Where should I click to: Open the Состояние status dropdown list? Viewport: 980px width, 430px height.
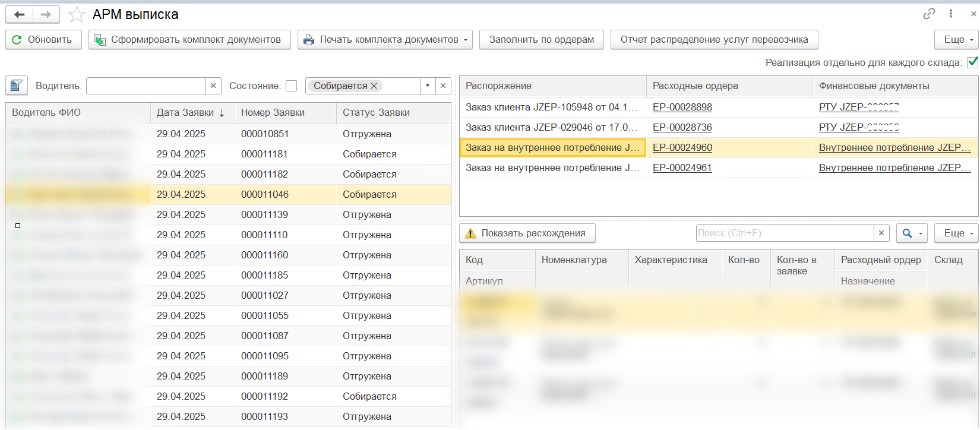[428, 86]
